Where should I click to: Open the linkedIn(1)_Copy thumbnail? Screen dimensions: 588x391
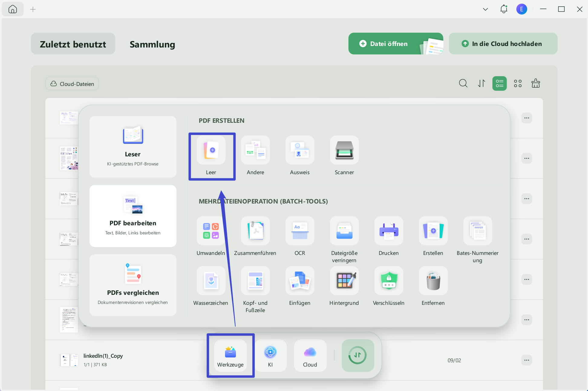(x=69, y=360)
